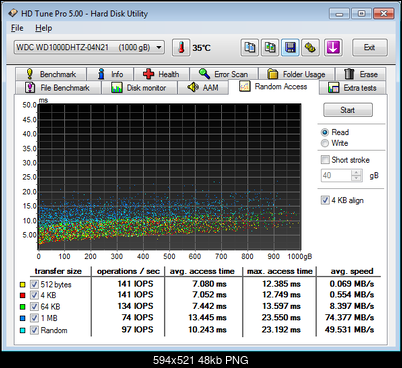This screenshot has width=402, height=368.
Task: Decrease short stroke value with down arrow
Action: (x=357, y=178)
